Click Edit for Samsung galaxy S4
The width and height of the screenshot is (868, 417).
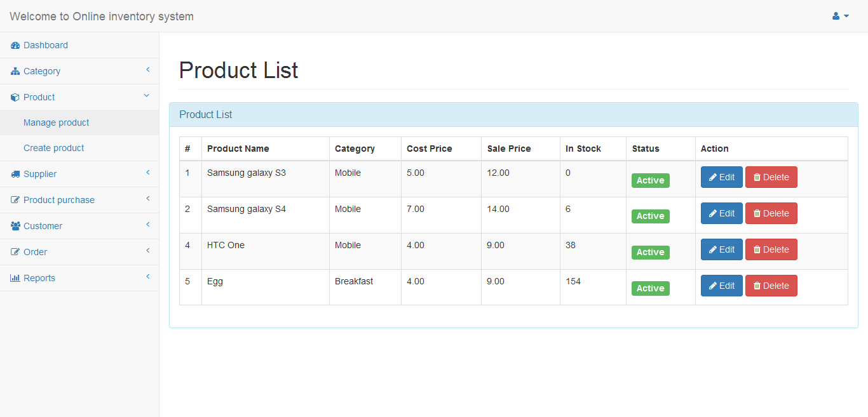pyautogui.click(x=721, y=213)
